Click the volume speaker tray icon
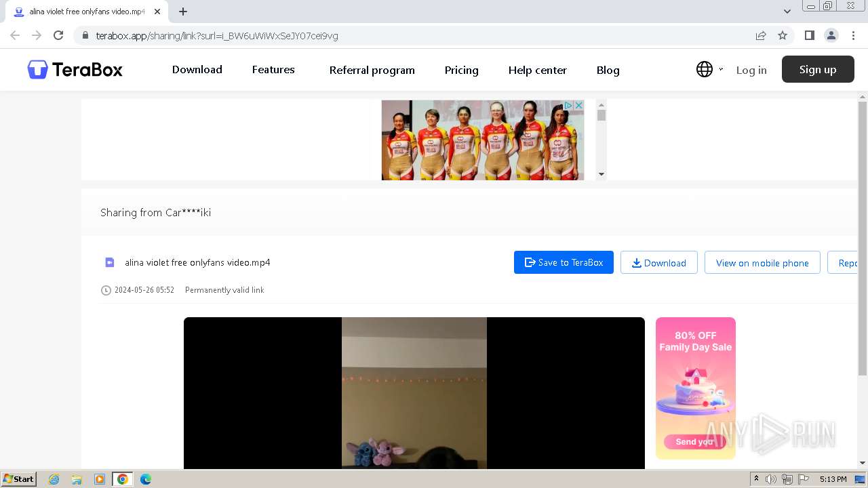Screen dimensions: 868x488 [x=771, y=479]
